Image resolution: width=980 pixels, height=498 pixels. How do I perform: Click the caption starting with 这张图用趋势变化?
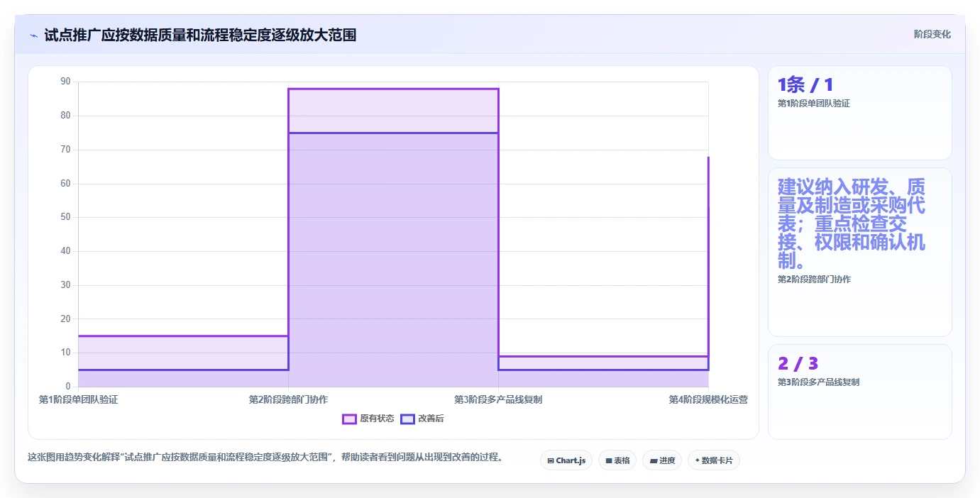click(x=265, y=458)
